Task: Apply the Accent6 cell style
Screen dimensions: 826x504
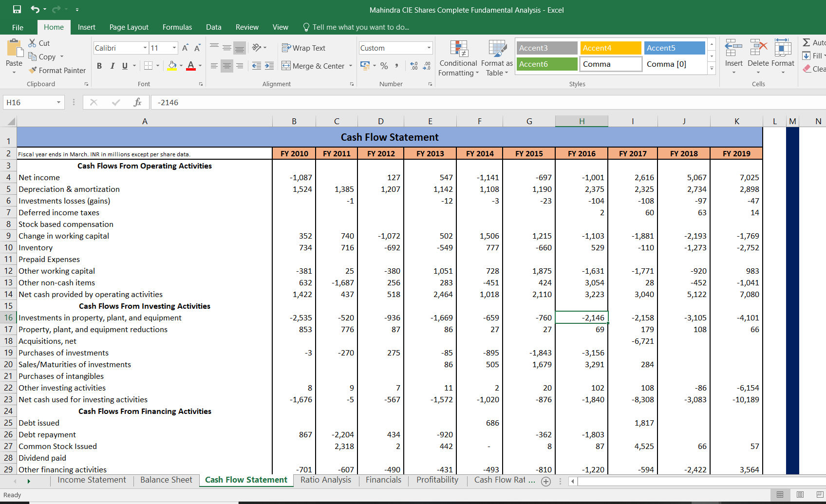Action: (547, 64)
